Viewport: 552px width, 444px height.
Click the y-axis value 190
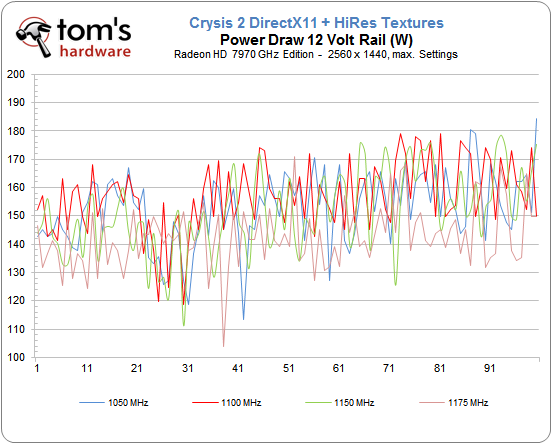point(16,102)
